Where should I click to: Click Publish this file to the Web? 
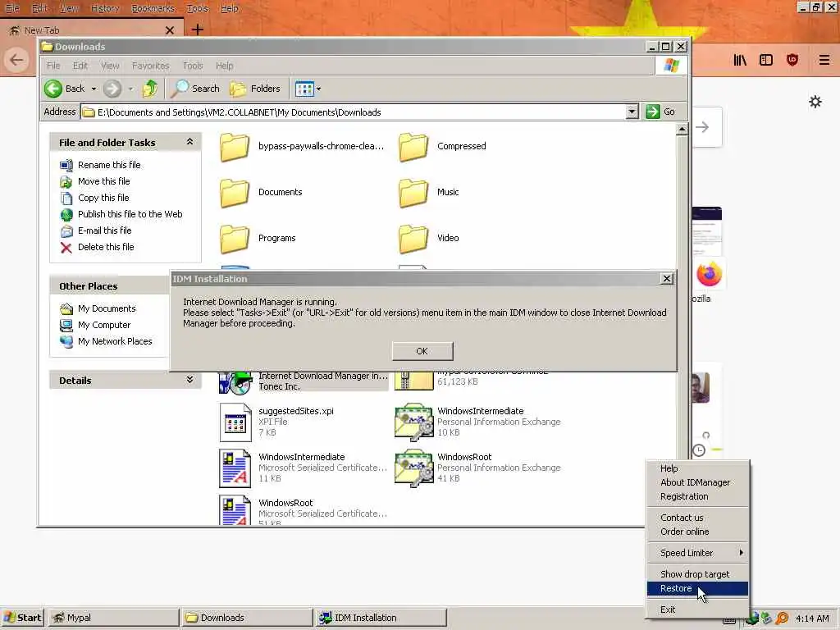130,214
